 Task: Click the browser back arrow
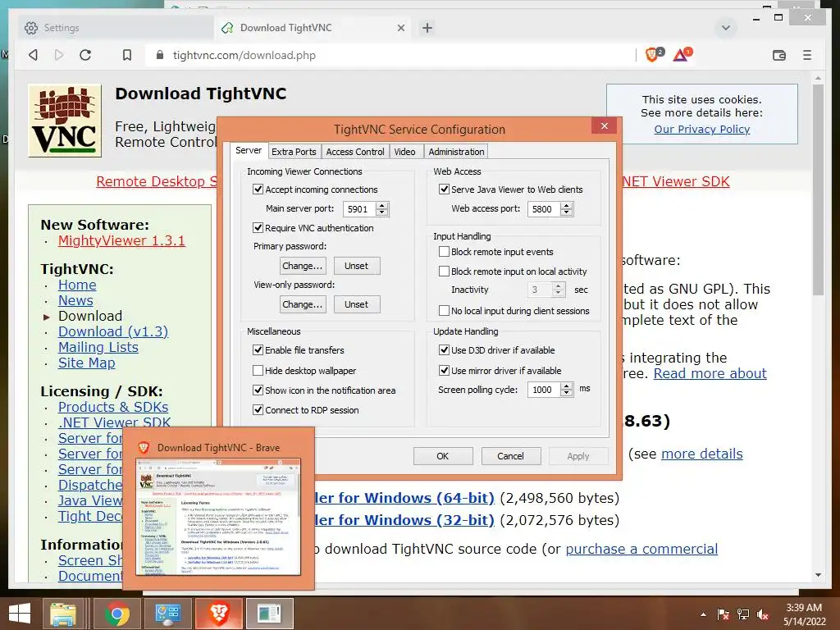coord(33,55)
